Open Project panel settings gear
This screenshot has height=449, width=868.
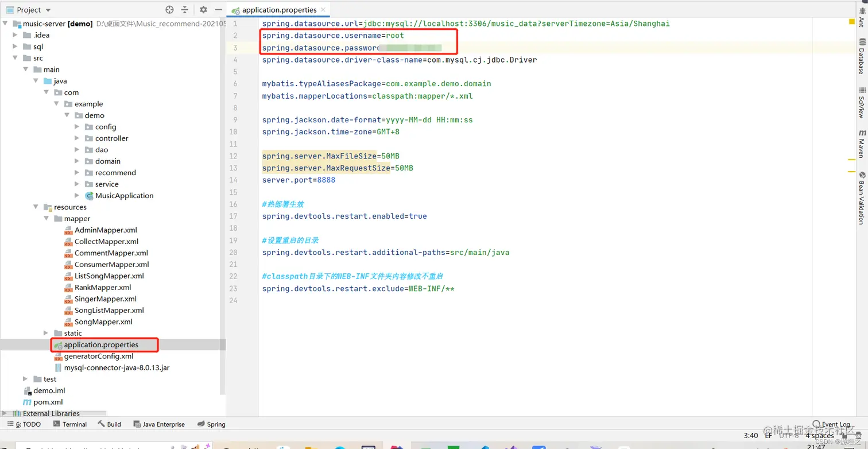[203, 10]
